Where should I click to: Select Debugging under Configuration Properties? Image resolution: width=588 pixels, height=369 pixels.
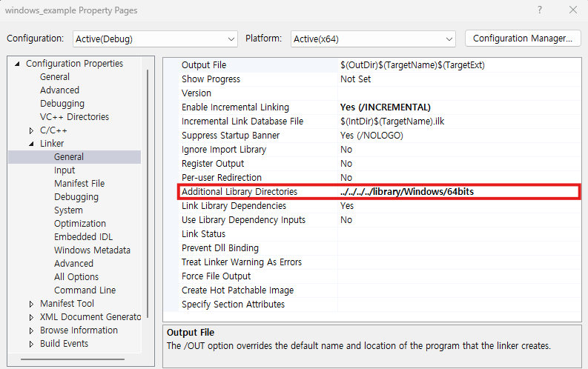tap(62, 104)
